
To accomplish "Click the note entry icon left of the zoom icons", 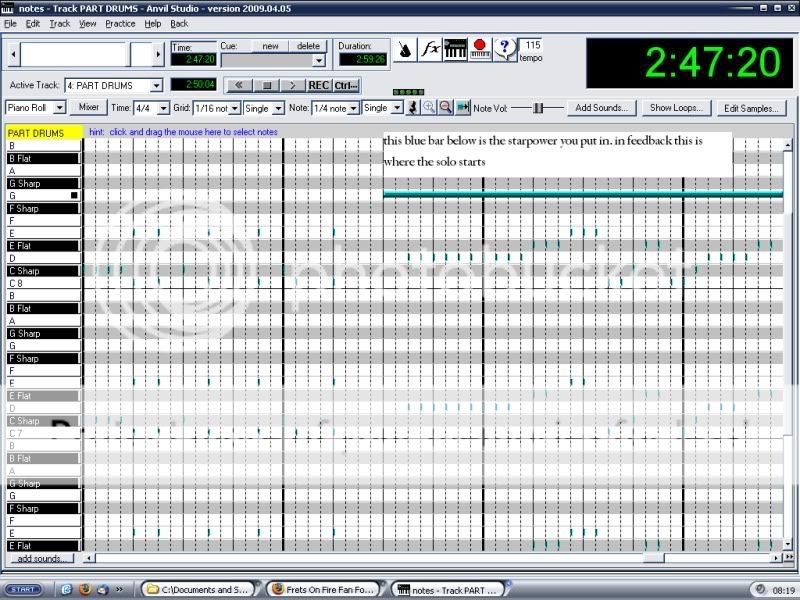I will point(413,108).
